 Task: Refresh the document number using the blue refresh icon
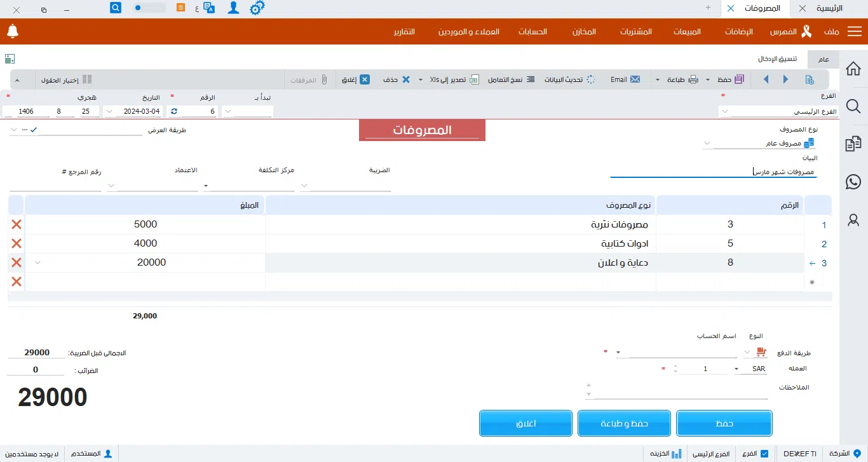point(173,111)
